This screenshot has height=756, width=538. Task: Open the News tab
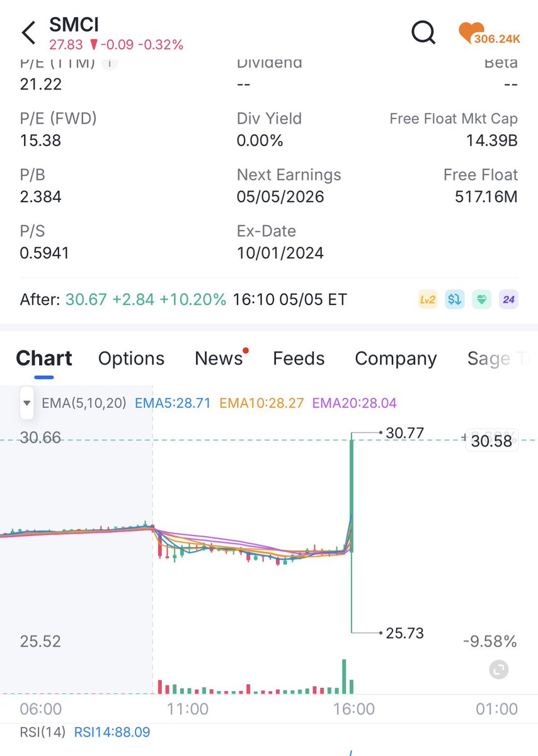[x=219, y=358]
